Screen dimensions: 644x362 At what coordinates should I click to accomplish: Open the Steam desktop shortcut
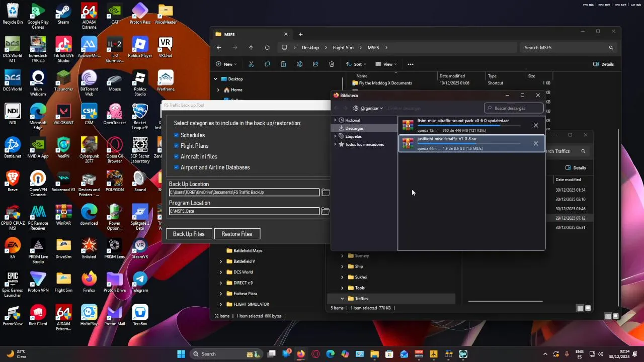63,14
